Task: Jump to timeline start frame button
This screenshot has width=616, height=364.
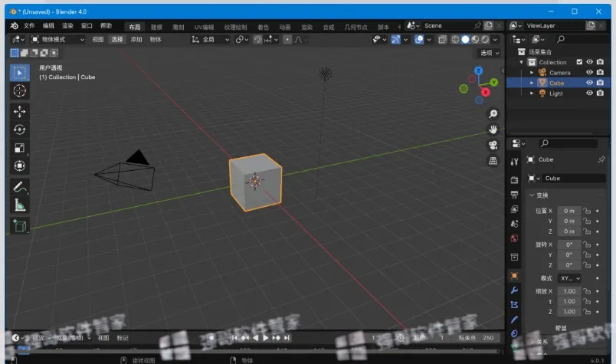Action: click(234, 337)
